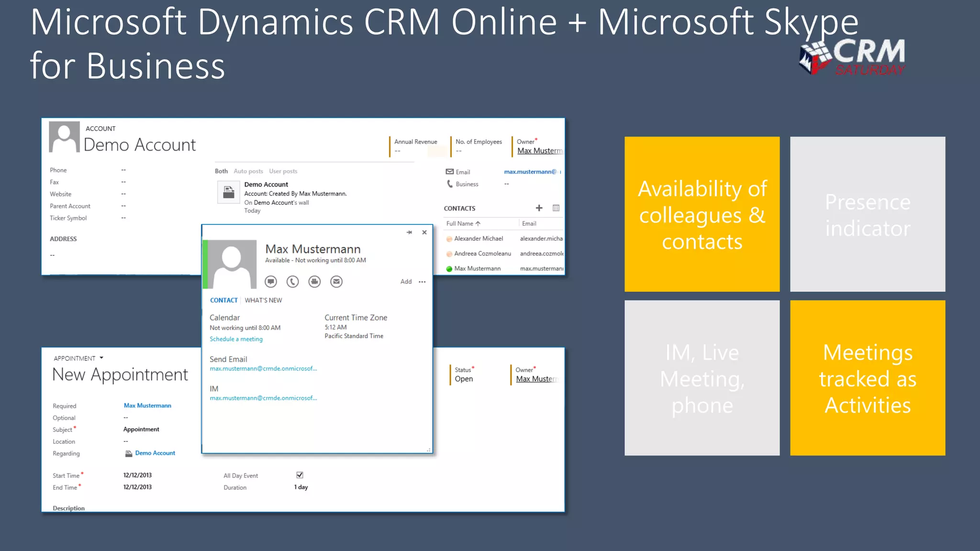Viewport: 980px width, 551px height.
Task: Sort contacts by Full Name column
Action: [463, 223]
